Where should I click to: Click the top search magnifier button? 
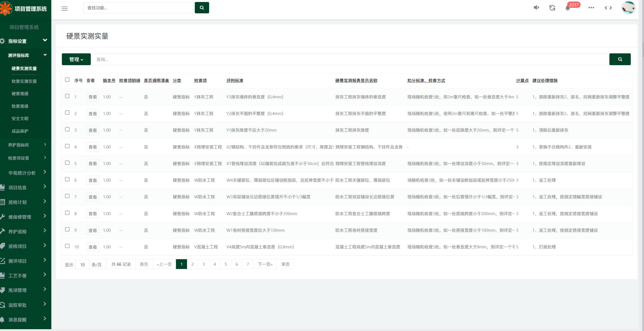pyautogui.click(x=202, y=8)
